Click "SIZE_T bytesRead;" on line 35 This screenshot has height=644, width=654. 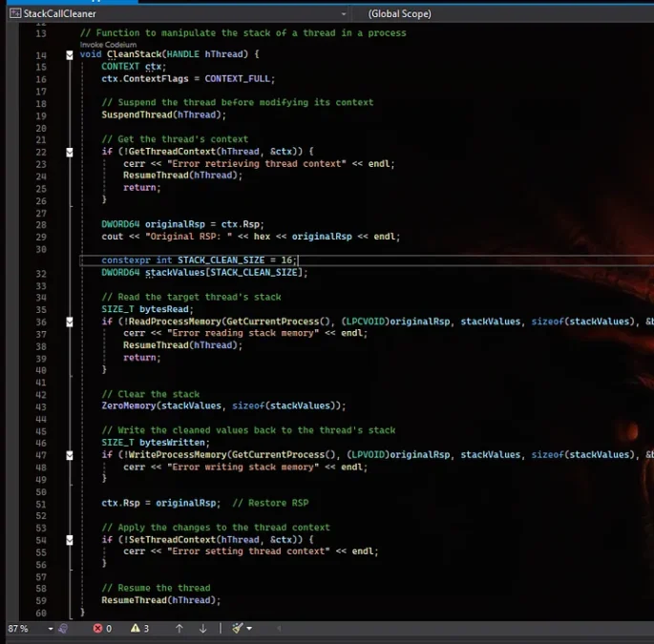coord(147,309)
